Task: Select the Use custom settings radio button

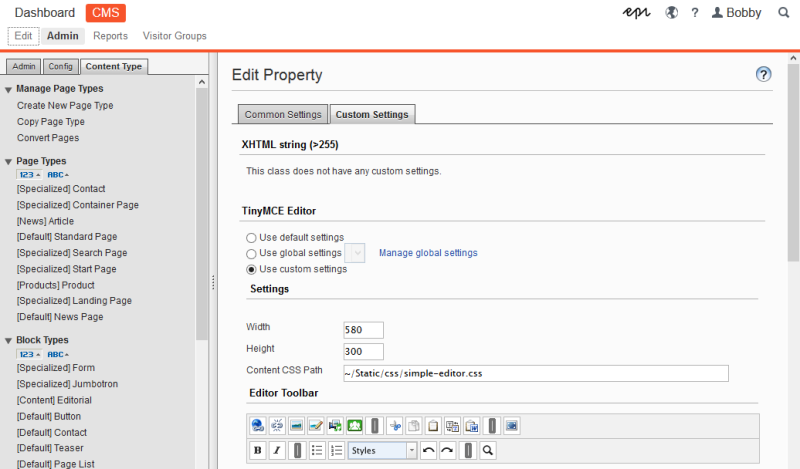Action: tap(252, 269)
